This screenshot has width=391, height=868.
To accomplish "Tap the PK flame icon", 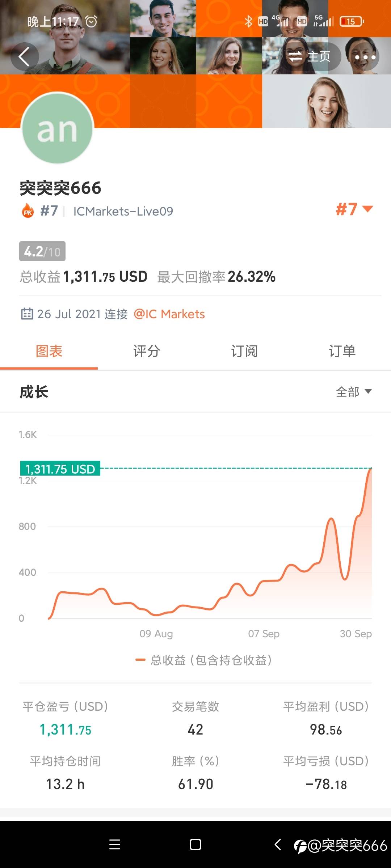I will (28, 211).
